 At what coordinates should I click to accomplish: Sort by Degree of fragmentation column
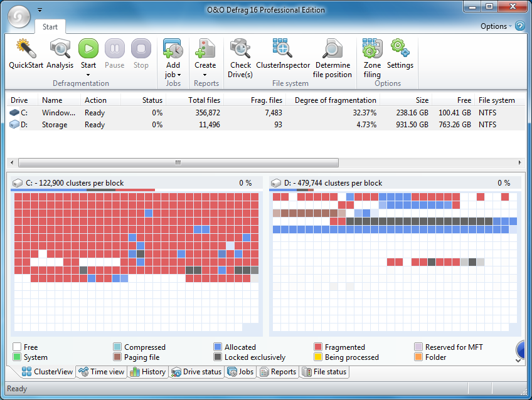coord(333,100)
